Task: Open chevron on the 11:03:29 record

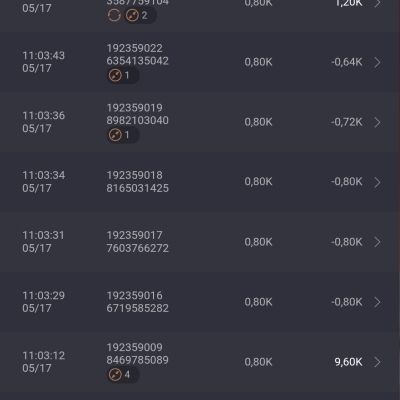Action: (x=377, y=302)
